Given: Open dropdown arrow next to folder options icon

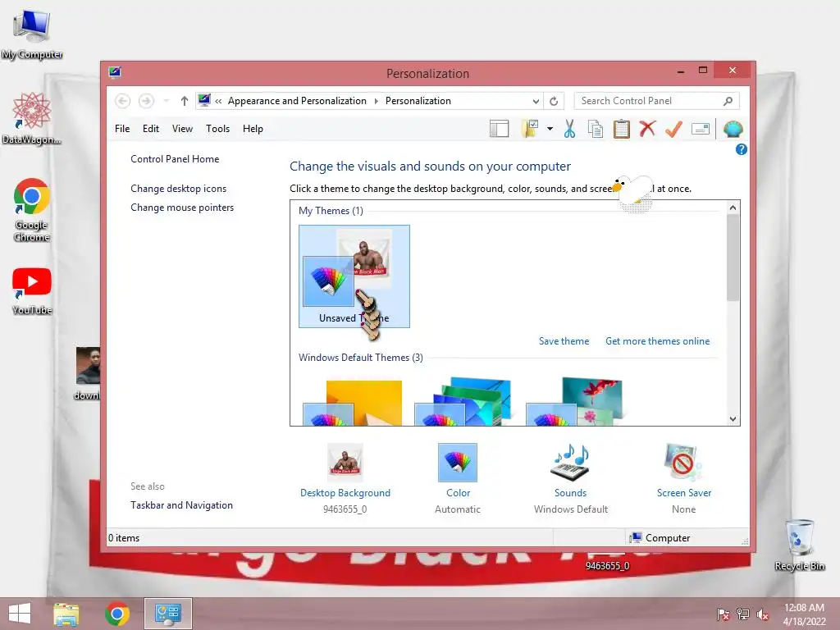Looking at the screenshot, I should (x=550, y=129).
